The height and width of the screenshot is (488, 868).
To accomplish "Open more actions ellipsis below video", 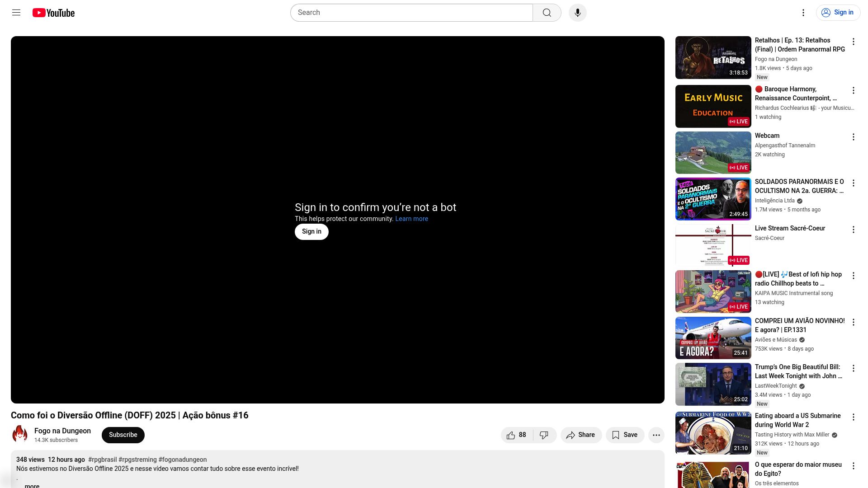I will pos(656,435).
